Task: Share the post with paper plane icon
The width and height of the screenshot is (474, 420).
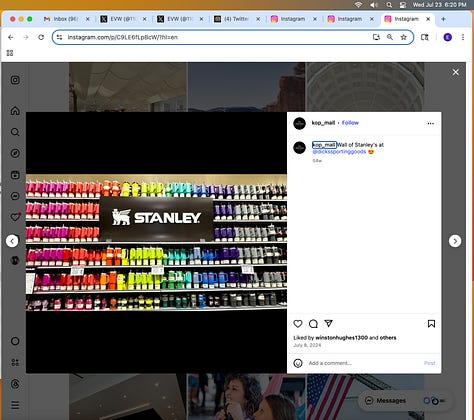Action: point(328,323)
